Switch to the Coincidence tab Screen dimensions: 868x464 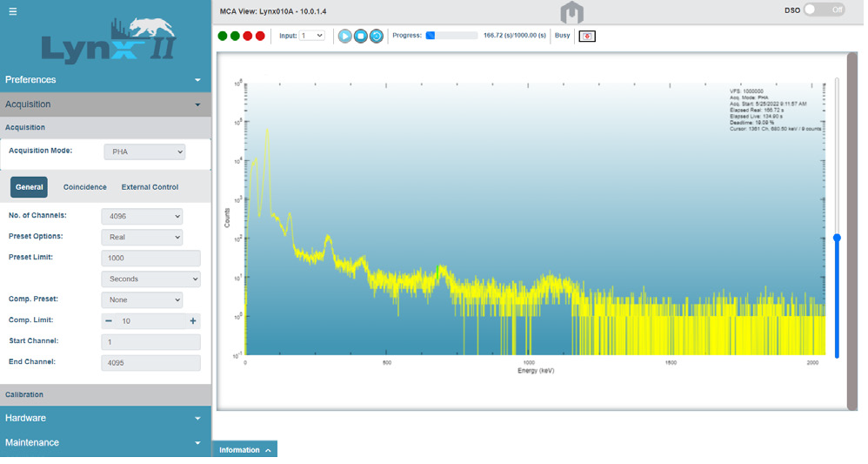coord(85,187)
